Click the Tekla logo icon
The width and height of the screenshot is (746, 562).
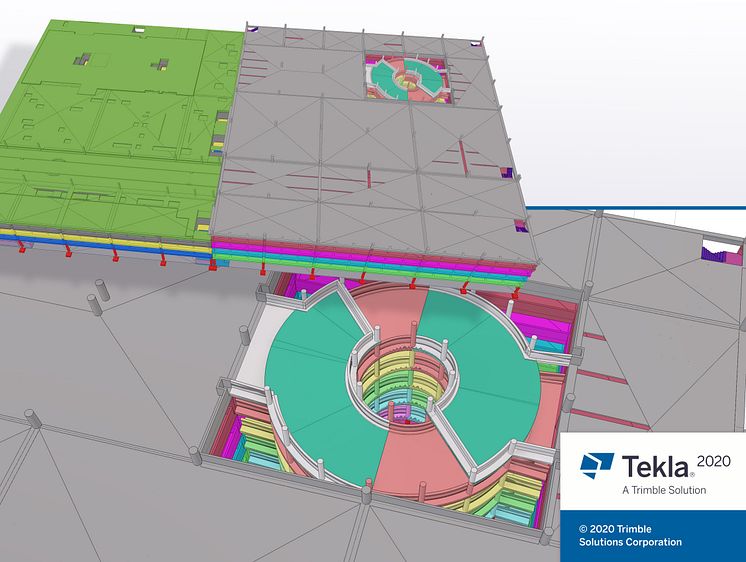(x=597, y=466)
